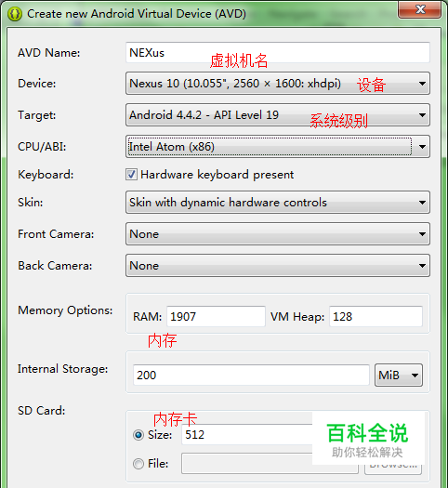Change Internal Storage unit MiB dropdown
This screenshot has width=448, height=488.
coord(399,375)
